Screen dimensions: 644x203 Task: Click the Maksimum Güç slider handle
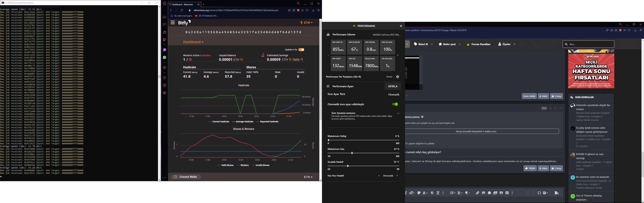coord(352,153)
